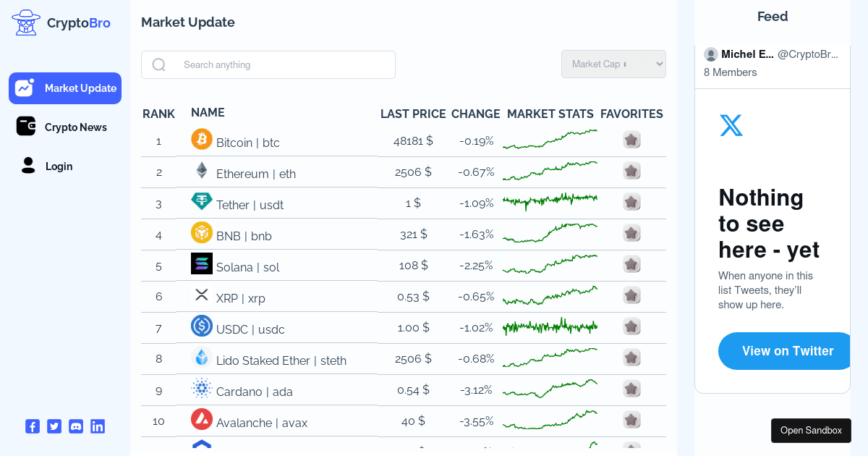
Task: Go to Market Update section
Action: click(65, 88)
